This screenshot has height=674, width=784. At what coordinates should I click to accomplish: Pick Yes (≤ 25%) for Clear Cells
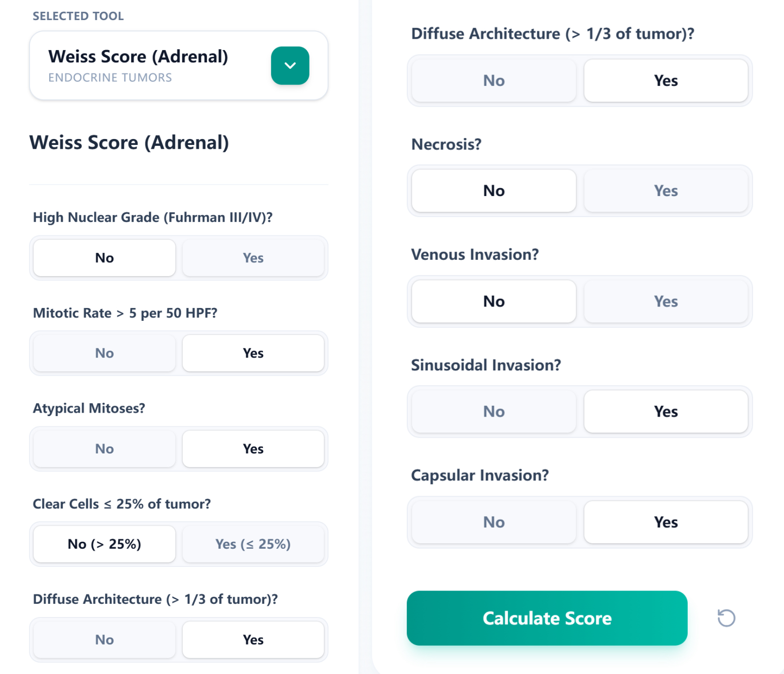(253, 544)
